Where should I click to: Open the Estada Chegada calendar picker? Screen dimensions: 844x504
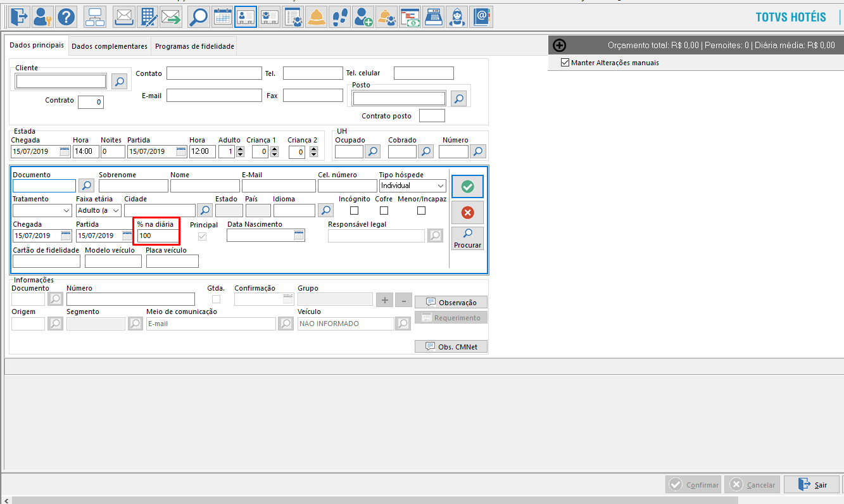(65, 151)
